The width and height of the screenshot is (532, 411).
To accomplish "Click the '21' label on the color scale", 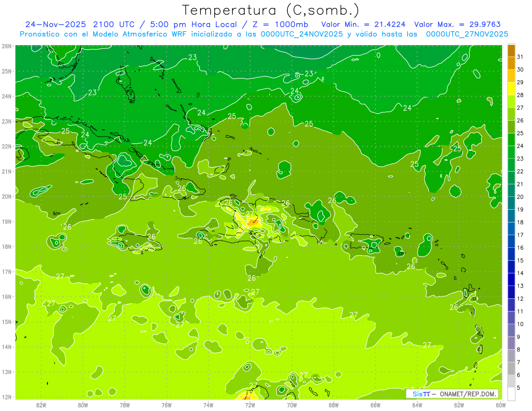I will point(520,184).
